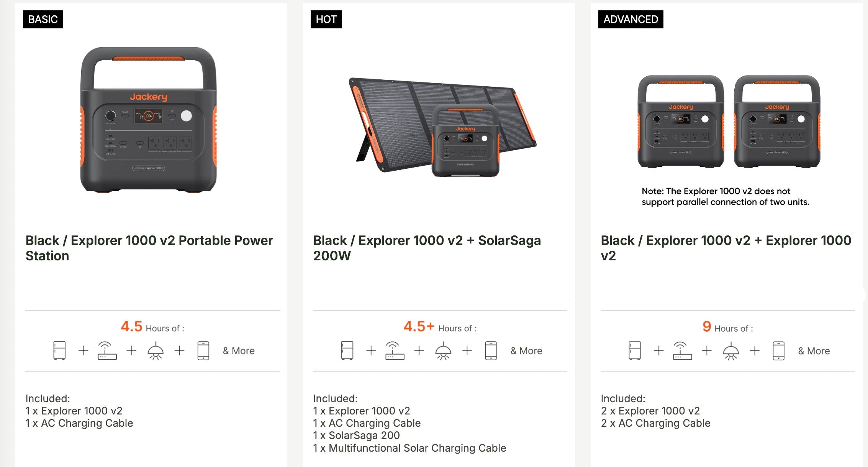The height and width of the screenshot is (467, 868).
Task: Click the refrigerator icon in the ADVANCED card
Action: (x=635, y=350)
